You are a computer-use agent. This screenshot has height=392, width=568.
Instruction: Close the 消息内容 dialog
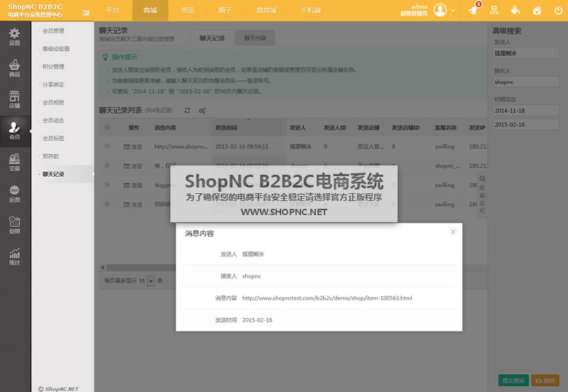click(x=453, y=232)
